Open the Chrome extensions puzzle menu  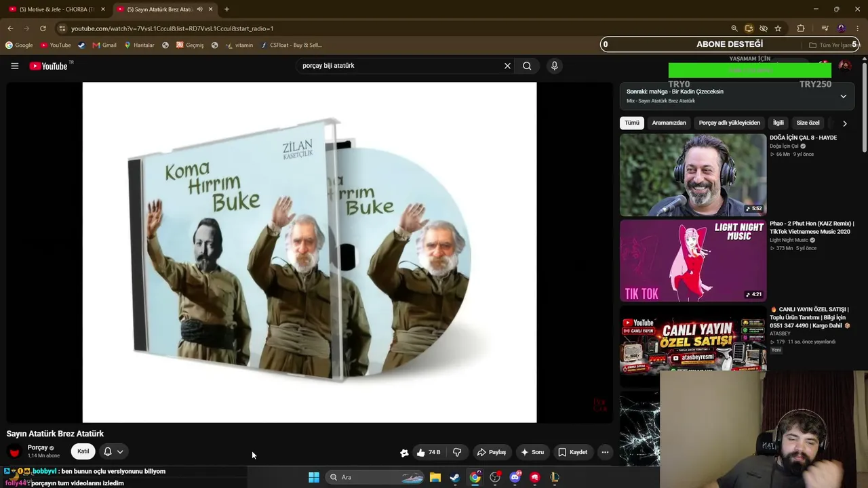(801, 28)
